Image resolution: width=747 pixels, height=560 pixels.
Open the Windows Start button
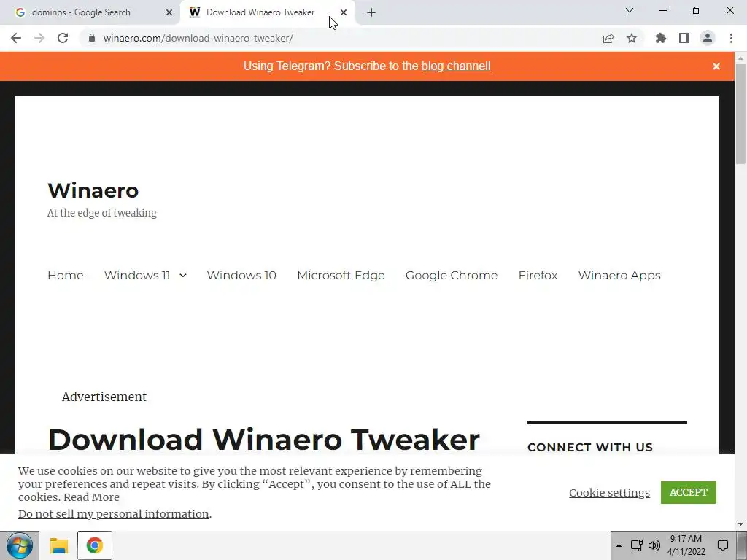(x=20, y=545)
